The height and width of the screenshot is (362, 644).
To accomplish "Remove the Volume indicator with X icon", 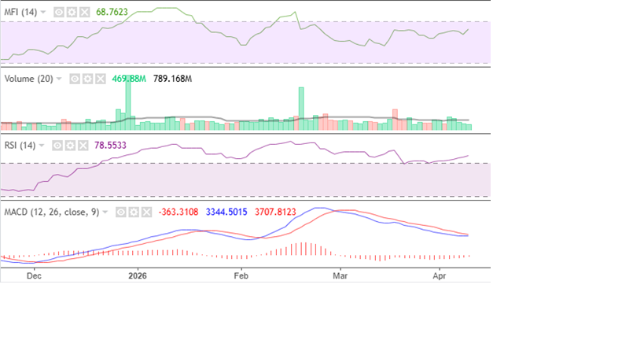I will (101, 79).
